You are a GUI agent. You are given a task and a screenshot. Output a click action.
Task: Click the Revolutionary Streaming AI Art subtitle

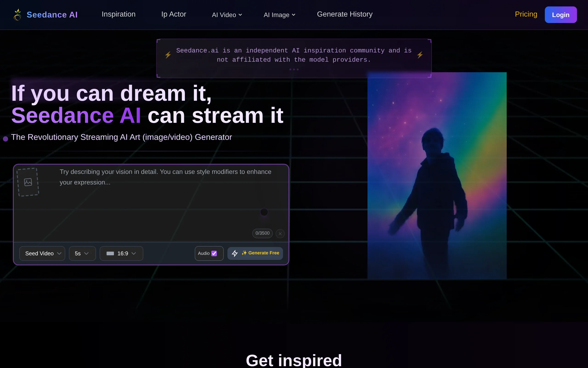coord(122,137)
